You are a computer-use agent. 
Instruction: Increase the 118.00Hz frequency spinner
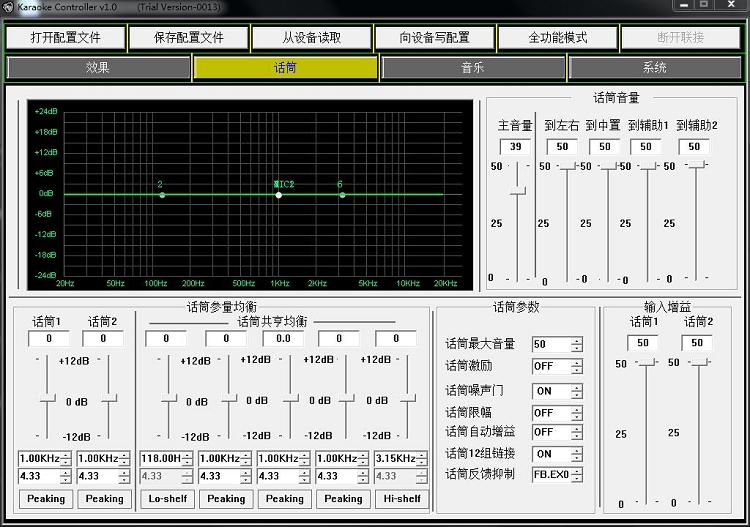(x=188, y=456)
